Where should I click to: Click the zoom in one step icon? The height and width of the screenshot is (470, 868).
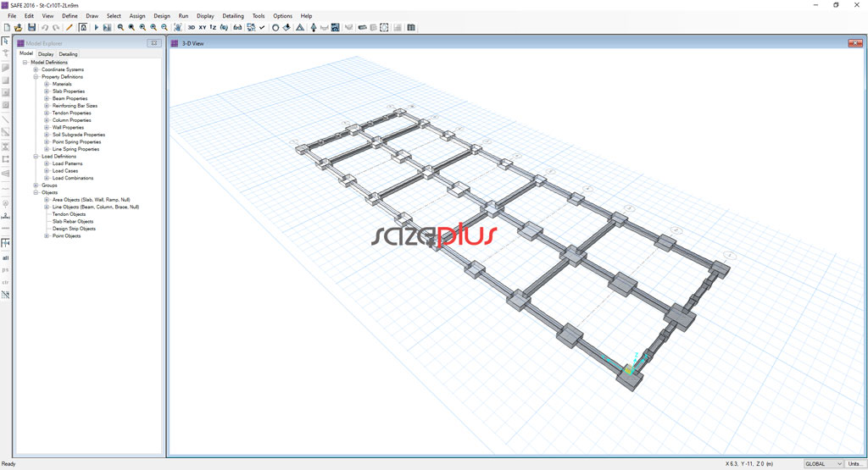click(153, 27)
